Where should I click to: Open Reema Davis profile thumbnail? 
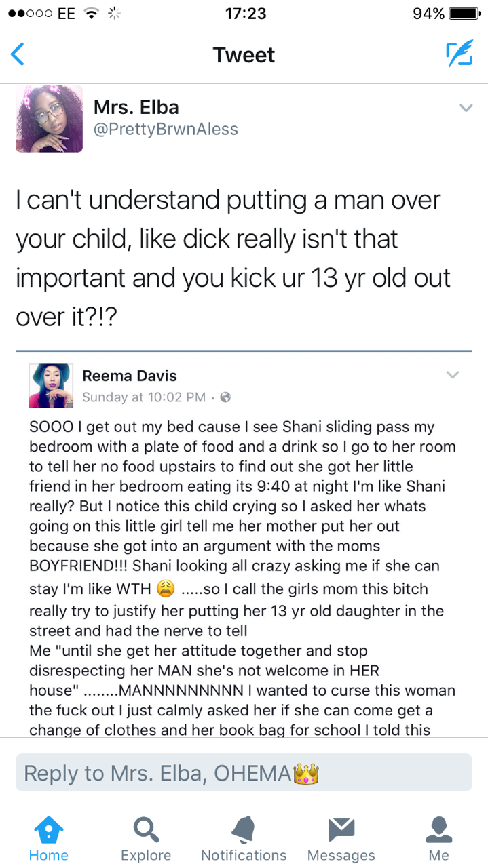[x=50, y=385]
